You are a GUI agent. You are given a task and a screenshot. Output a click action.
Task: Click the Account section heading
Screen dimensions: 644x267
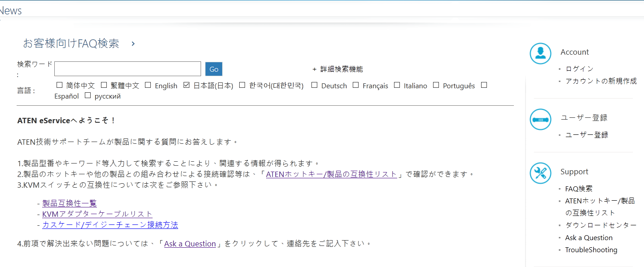[574, 52]
